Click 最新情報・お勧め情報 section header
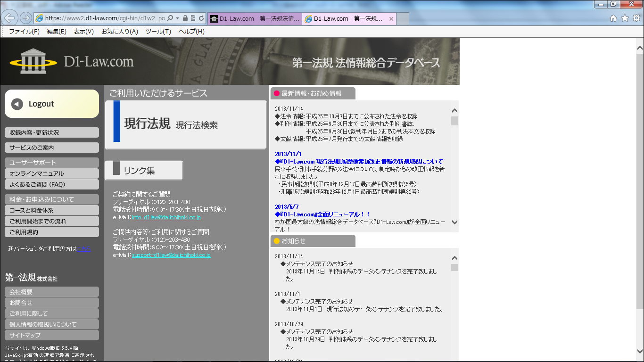Screen dimensions: 644x362 coord(313,93)
